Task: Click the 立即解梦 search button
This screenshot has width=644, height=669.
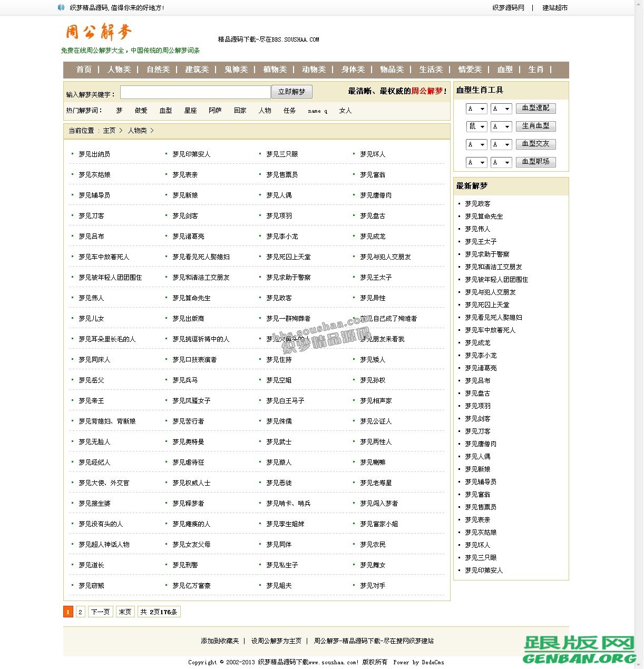Action: (292, 91)
